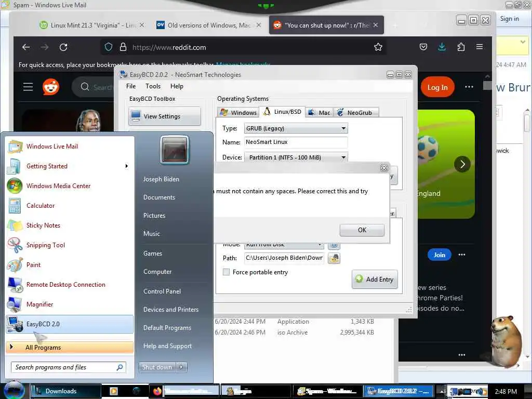The height and width of the screenshot is (399, 532).
Task: Open Reddit hamburger sidebar menu
Action: 28,87
